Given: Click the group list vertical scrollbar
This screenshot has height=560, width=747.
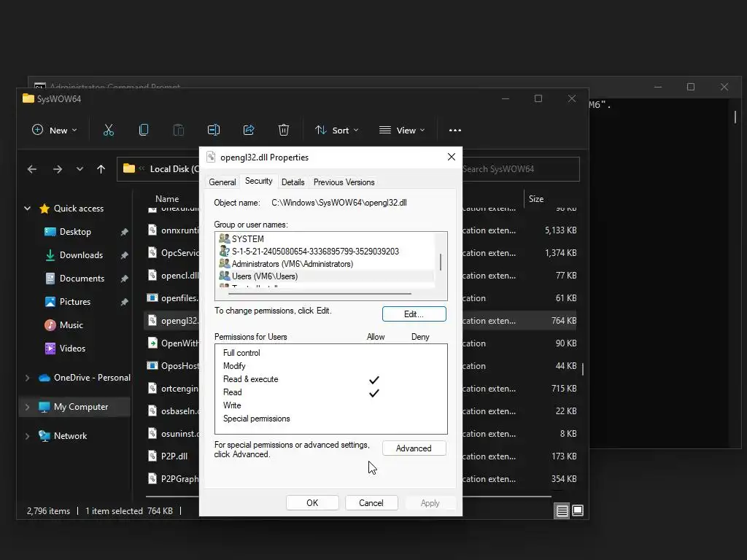Looking at the screenshot, I should coord(441,261).
